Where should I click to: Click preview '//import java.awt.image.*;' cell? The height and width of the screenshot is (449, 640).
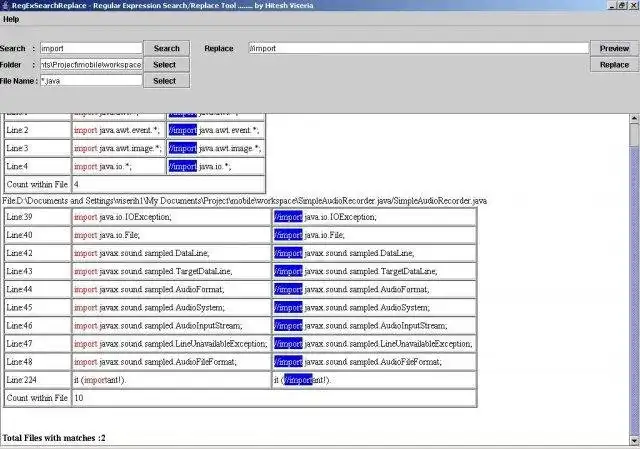[x=216, y=148]
